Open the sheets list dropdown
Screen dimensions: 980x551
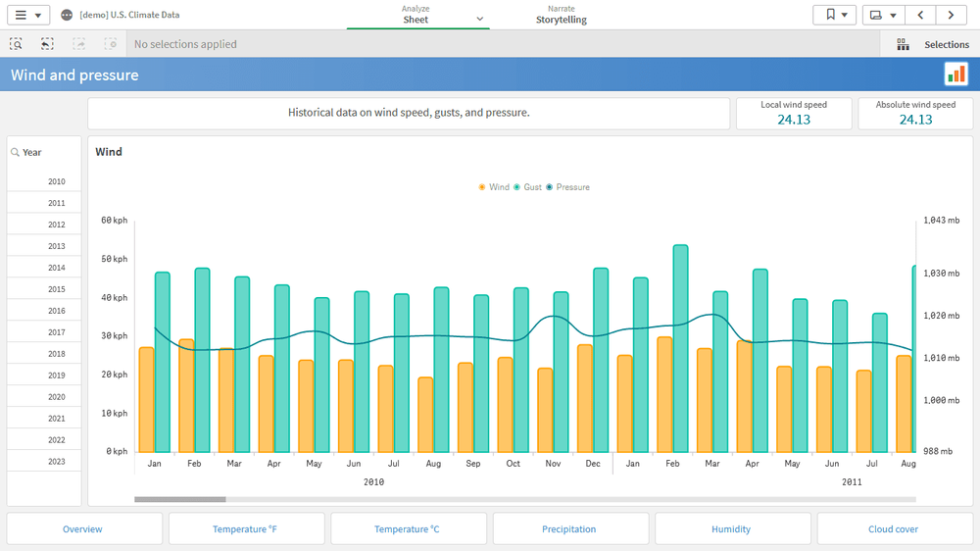pyautogui.click(x=882, y=15)
